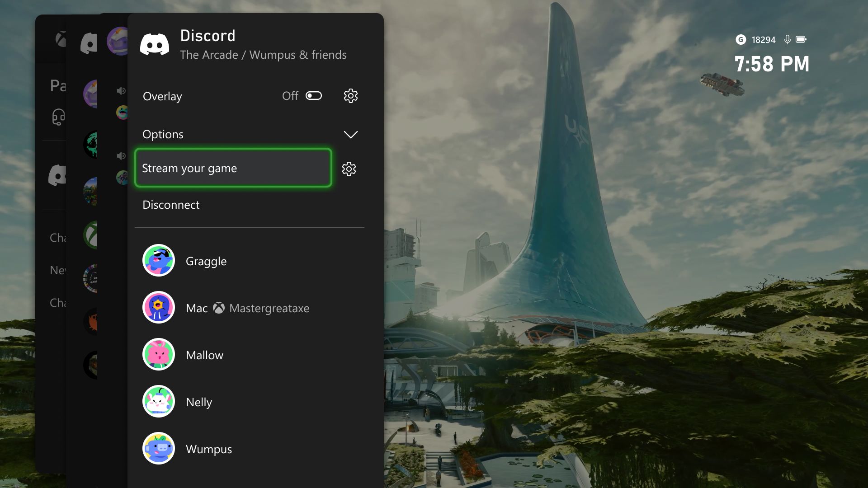Open Stream your game settings gear

[x=349, y=168]
